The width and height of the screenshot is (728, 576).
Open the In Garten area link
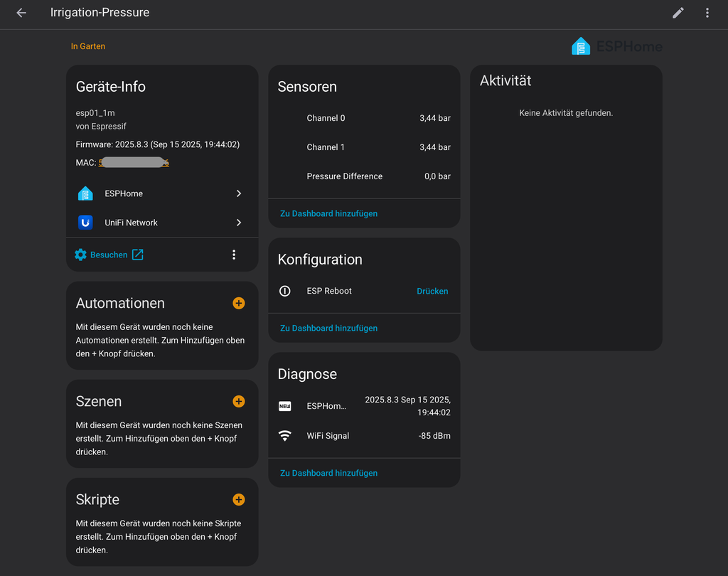click(x=88, y=46)
